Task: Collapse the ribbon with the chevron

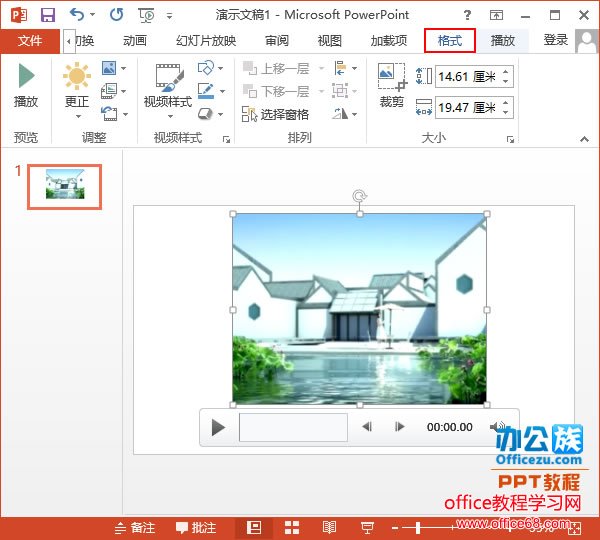Action: 584,139
